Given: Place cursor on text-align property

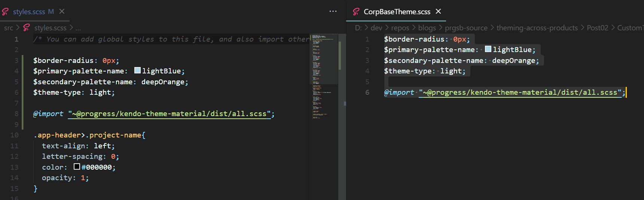Looking at the screenshot, I should tap(63, 146).
